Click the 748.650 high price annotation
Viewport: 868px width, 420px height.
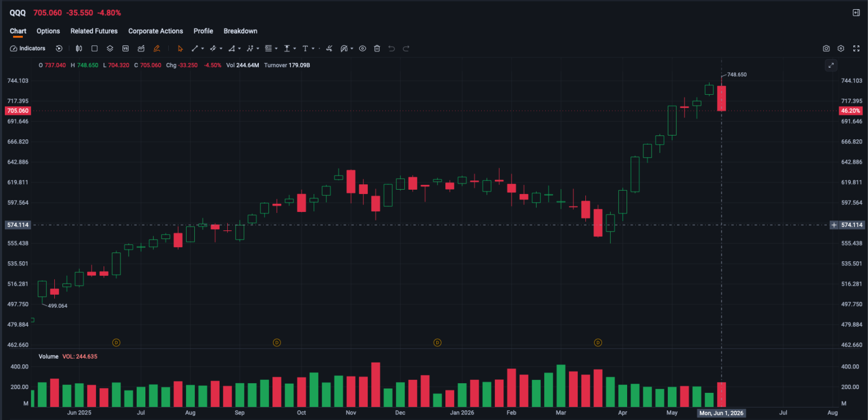737,75
